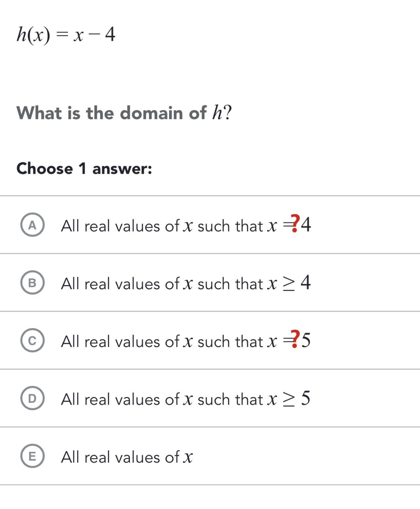
Task: Pick radio button D
Action: click(32, 398)
